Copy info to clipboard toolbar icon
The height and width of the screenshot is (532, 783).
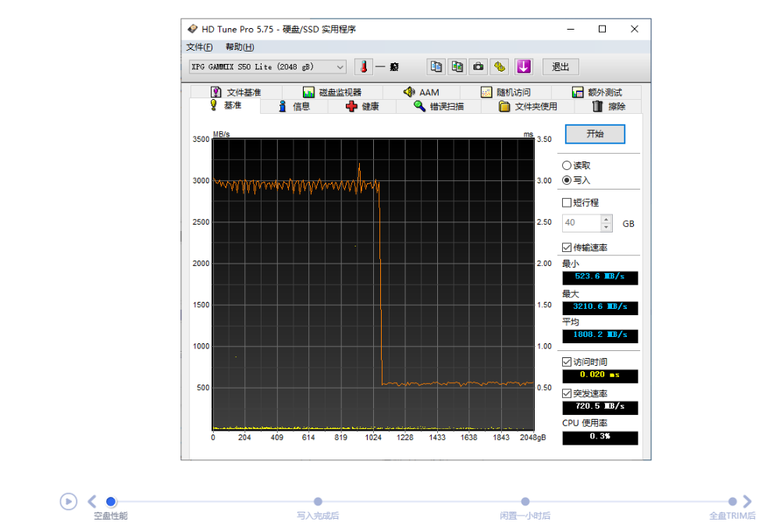[x=436, y=67]
